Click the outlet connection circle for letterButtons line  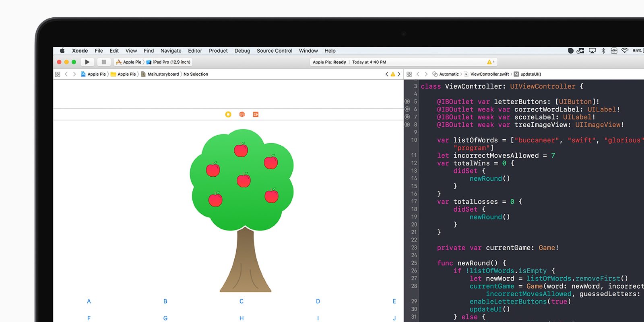407,101
